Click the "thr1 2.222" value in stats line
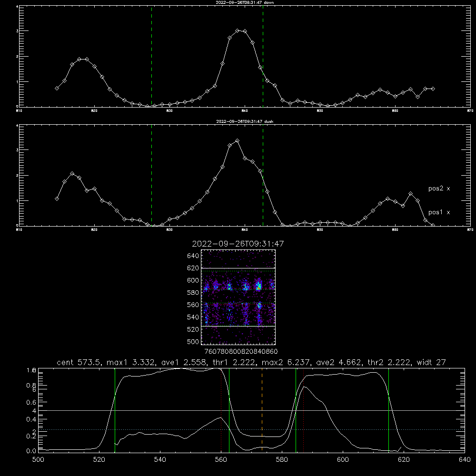476x476 pixels. [x=233, y=362]
